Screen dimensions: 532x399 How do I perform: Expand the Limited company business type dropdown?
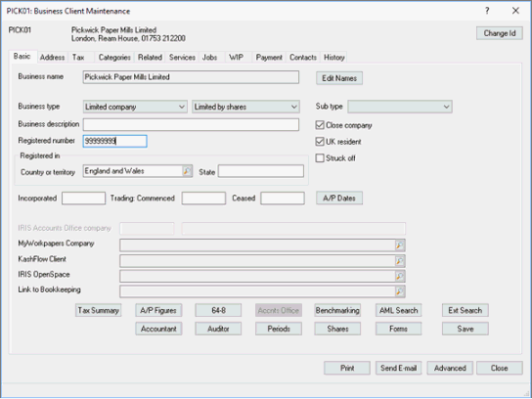coord(135,107)
